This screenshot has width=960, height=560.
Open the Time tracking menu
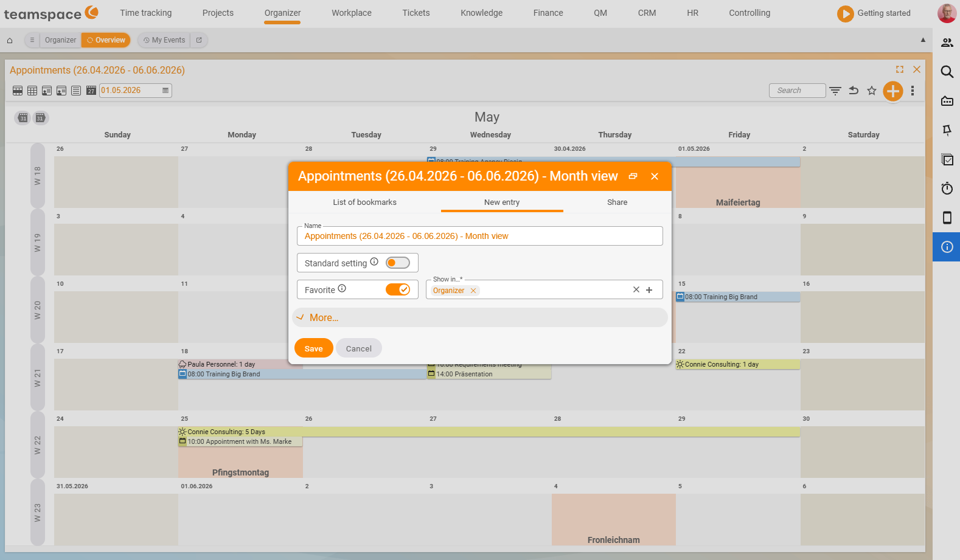click(146, 13)
